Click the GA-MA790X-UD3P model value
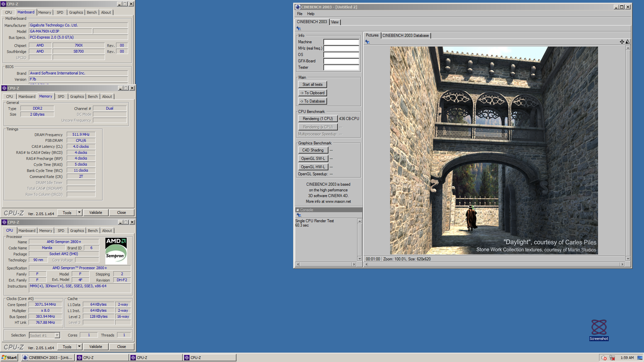644x362 pixels. pos(60,31)
